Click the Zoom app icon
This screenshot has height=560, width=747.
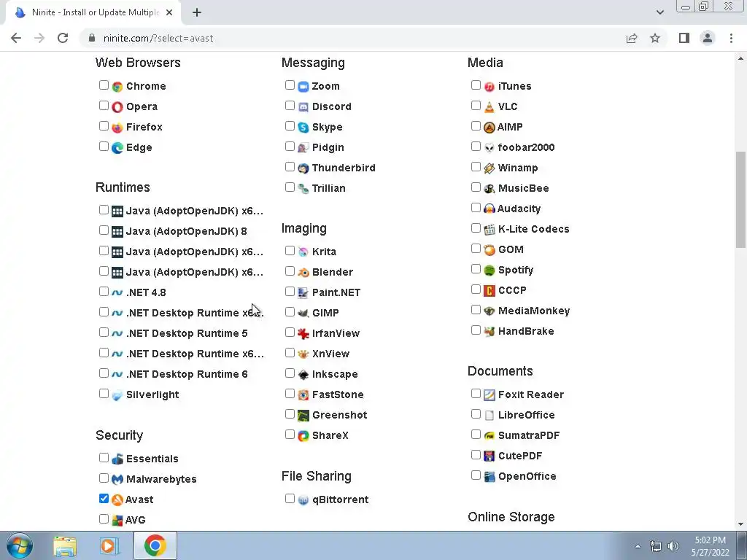303,87
